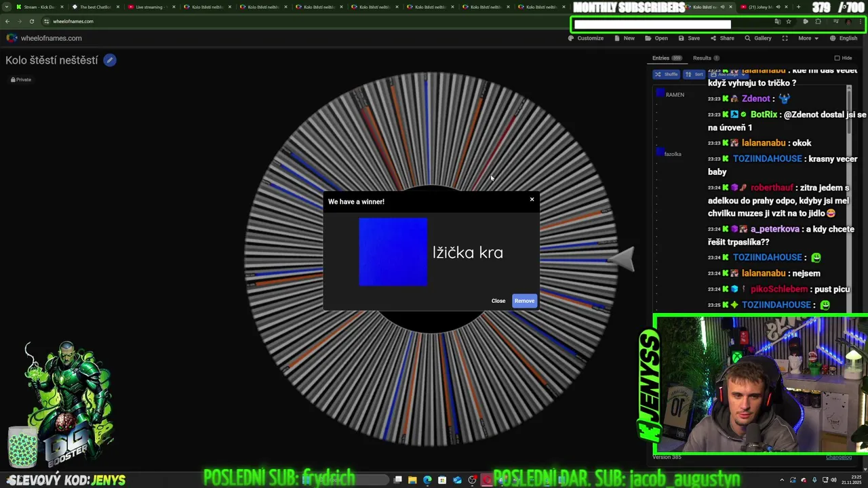Go back in browser
The height and width of the screenshot is (488, 868).
7,21
